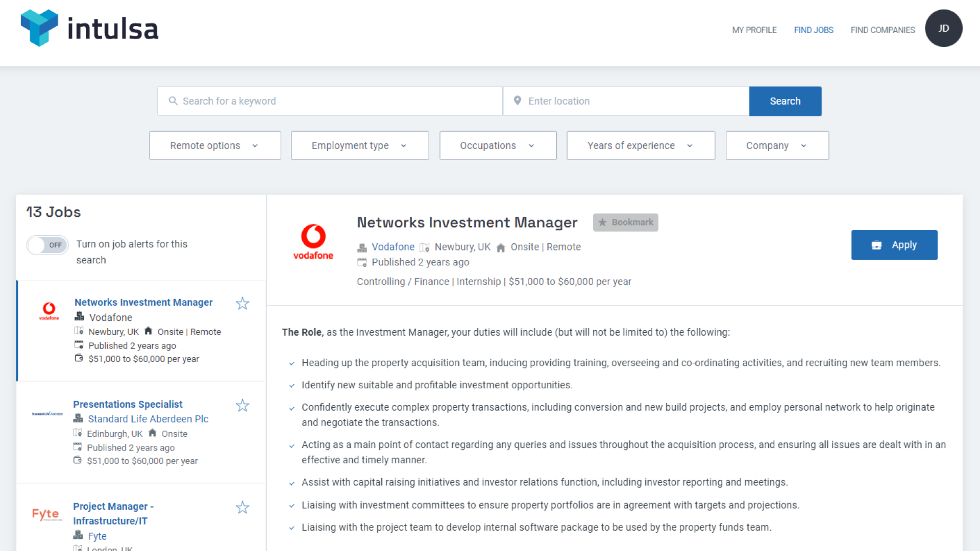Click the home icon beside Onsite | Remote in details
This screenshot has width=980, height=551.
501,247
